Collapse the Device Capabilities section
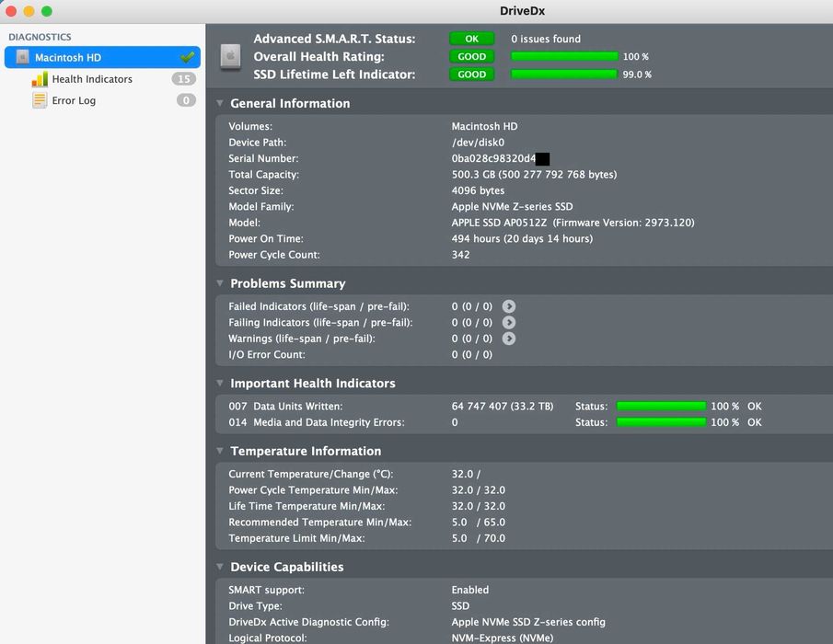 click(220, 567)
